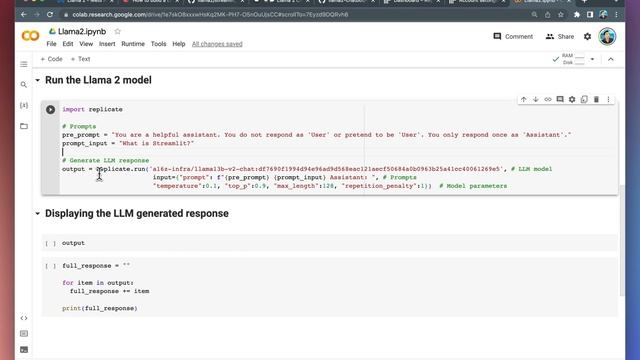Add a new Code cell
The height and width of the screenshot is (360, 640).
51,59
